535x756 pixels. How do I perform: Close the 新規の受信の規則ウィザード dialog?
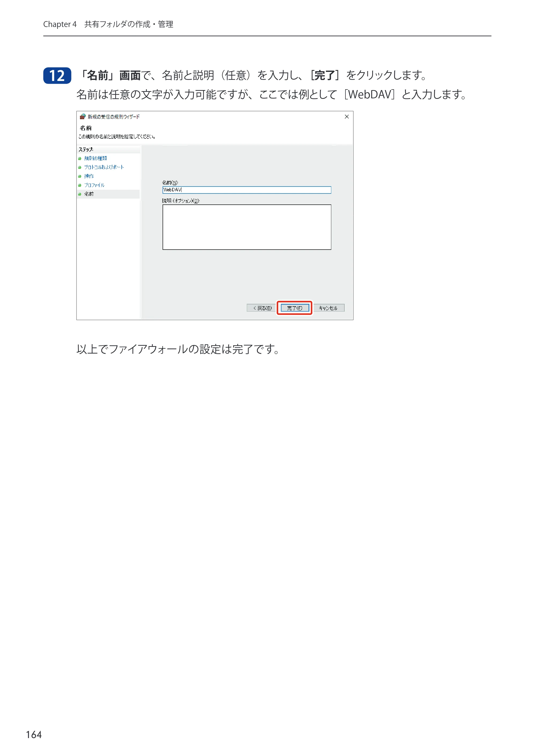347,117
